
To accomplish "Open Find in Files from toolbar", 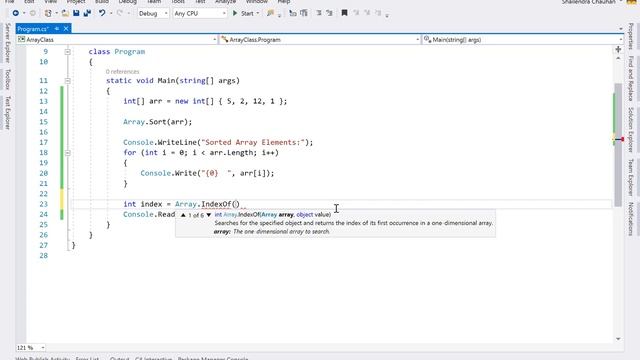I will [x=270, y=13].
